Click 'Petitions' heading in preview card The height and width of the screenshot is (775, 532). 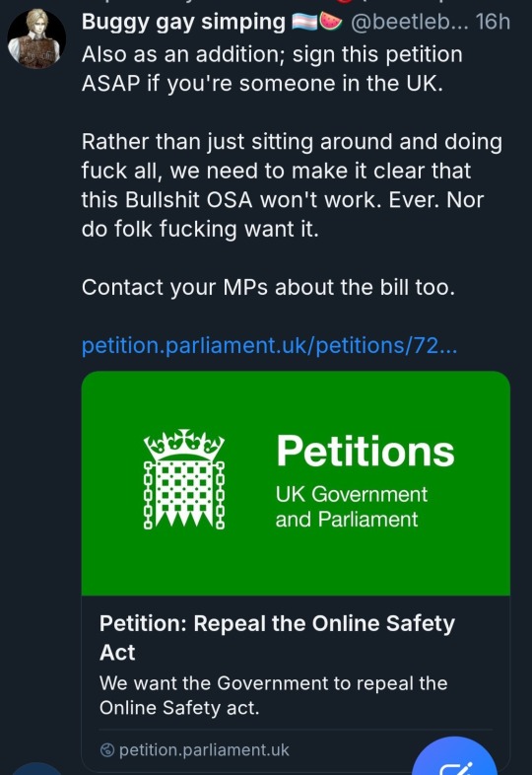[366, 451]
